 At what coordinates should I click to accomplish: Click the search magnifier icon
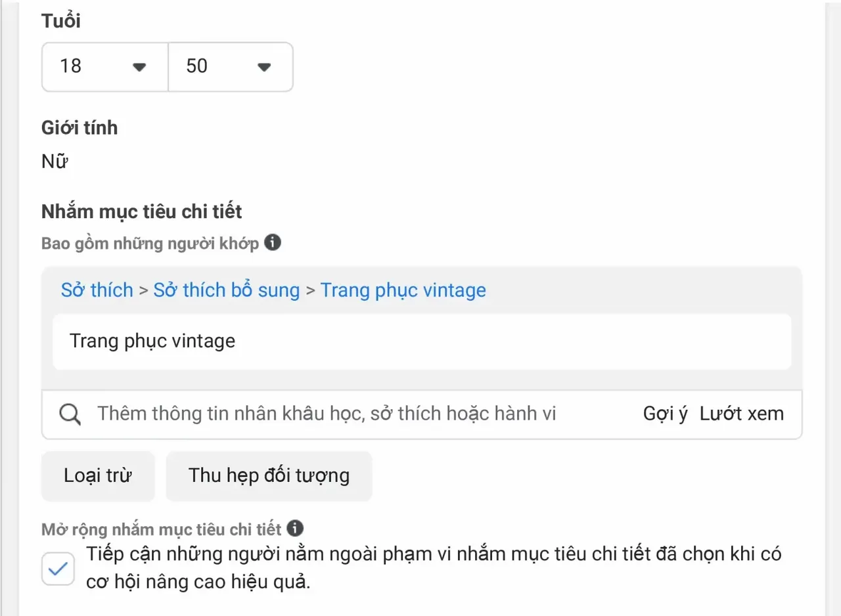(x=70, y=414)
